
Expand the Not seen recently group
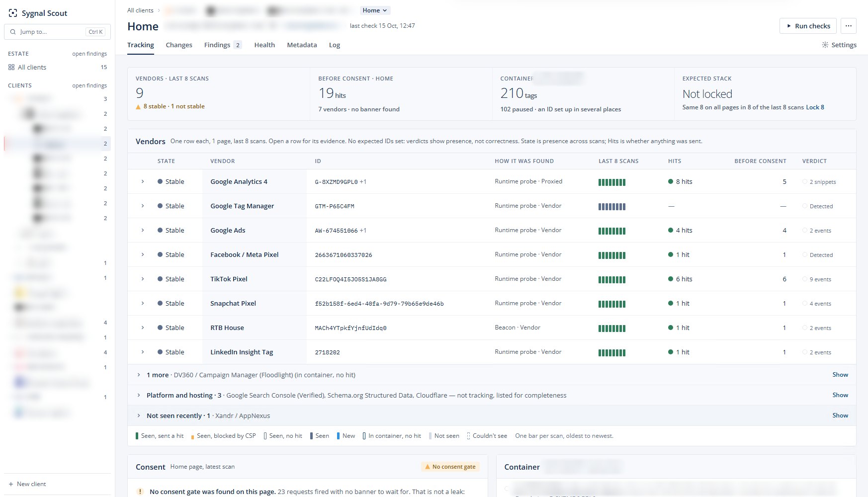[139, 415]
